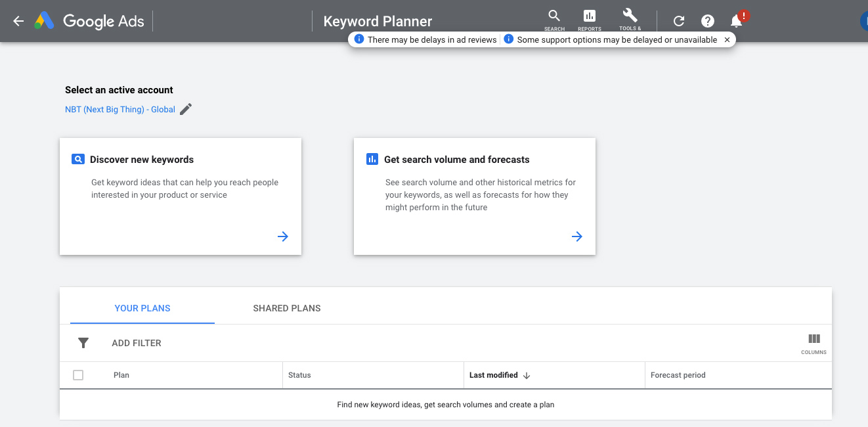
Task: Refresh the page with the reload icon
Action: [x=679, y=21]
